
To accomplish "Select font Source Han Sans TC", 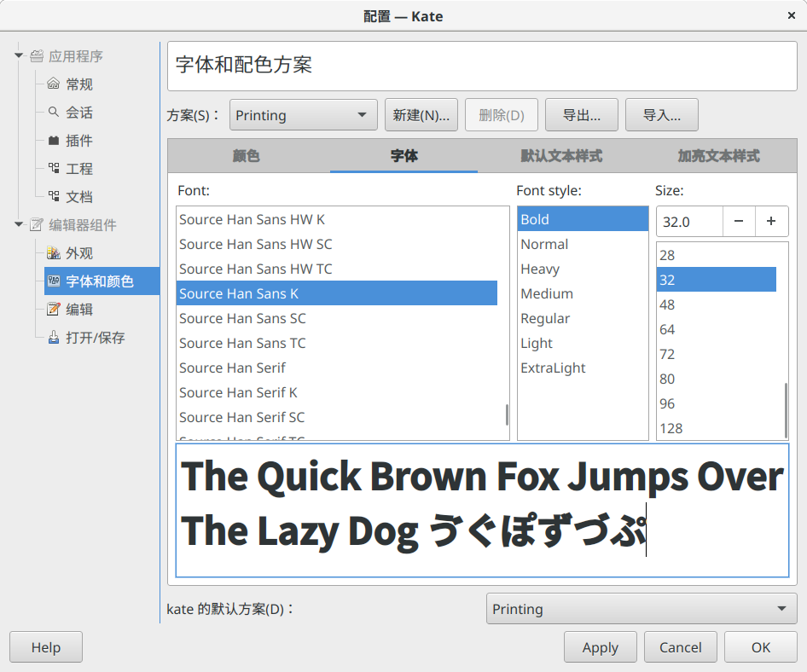I will [x=337, y=343].
